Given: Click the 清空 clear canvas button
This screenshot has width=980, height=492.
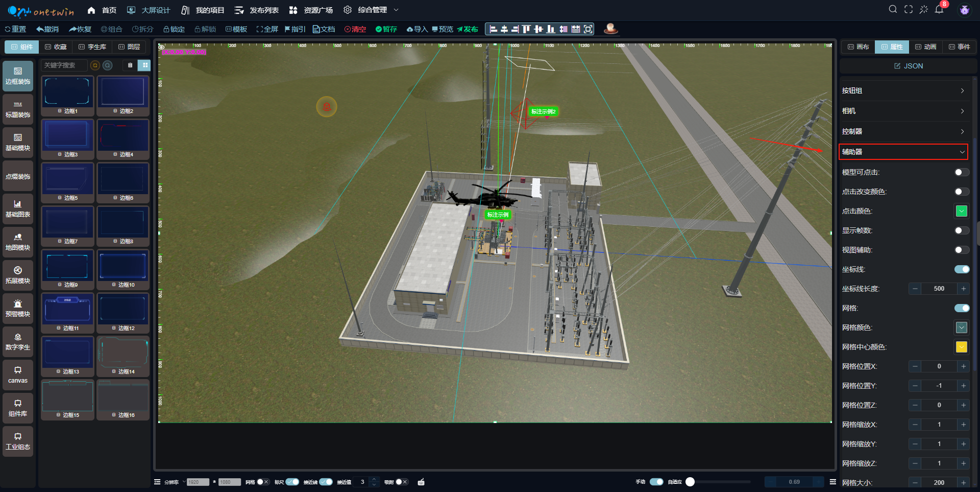Looking at the screenshot, I should coord(355,29).
